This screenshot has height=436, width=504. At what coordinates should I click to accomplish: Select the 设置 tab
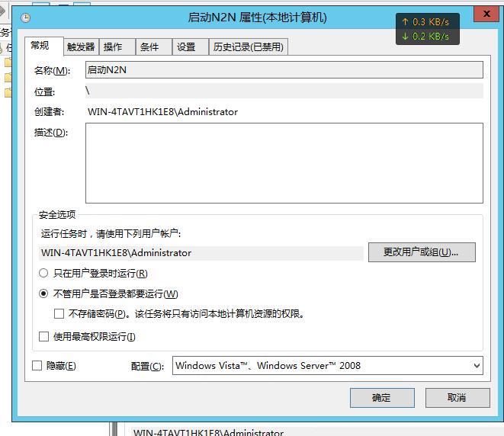(186, 46)
